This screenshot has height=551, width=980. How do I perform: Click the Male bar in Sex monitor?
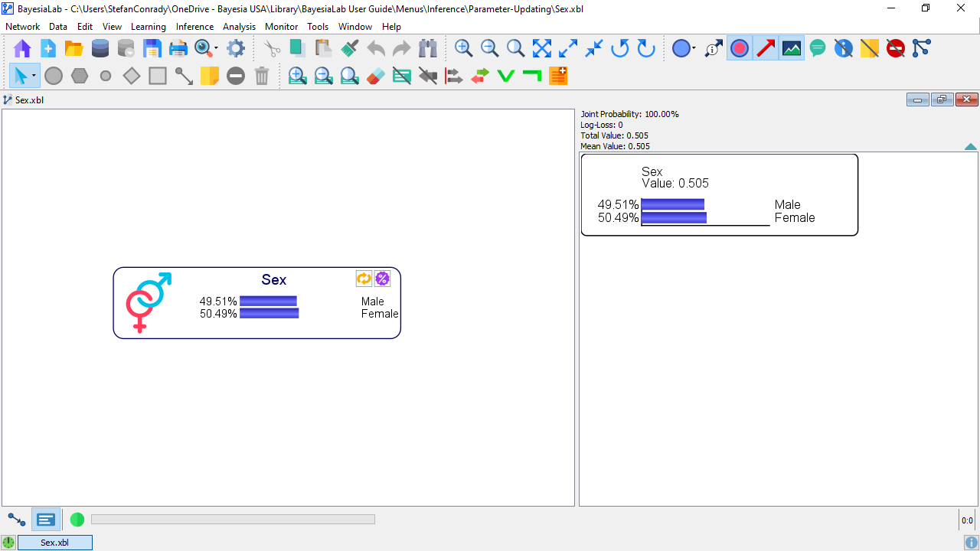point(672,204)
